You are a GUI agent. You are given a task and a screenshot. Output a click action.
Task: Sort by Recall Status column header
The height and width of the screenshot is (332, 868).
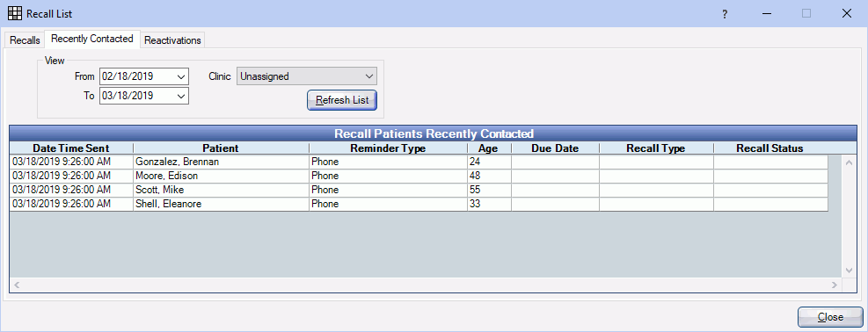(x=770, y=148)
